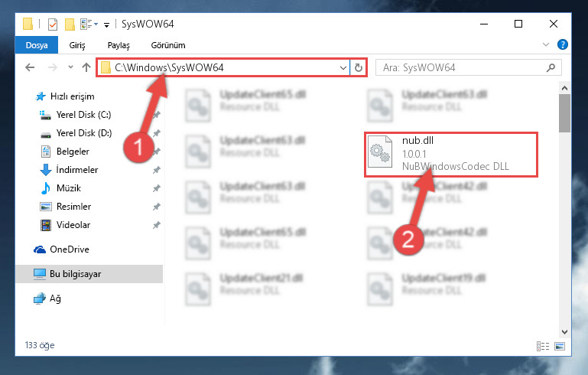Unpin Yerel Disk (C:) from quick access
Viewport: 588px width, 375px height.
click(x=157, y=115)
